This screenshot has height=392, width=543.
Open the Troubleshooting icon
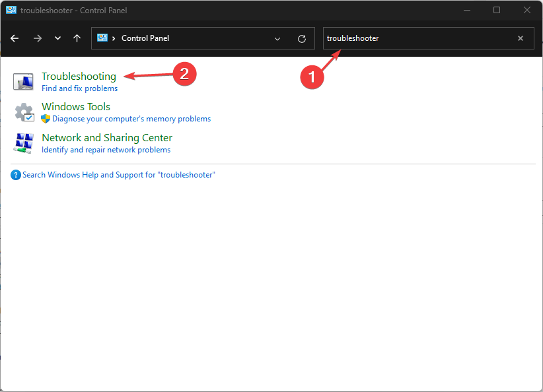point(23,82)
